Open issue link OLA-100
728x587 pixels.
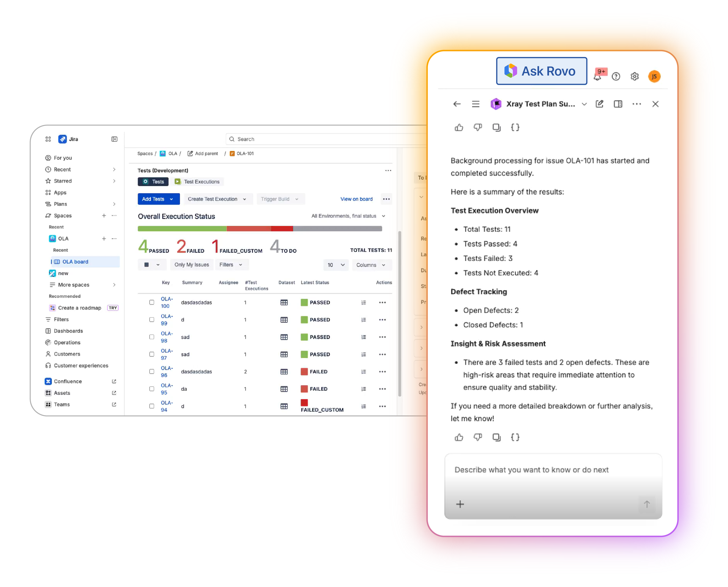[167, 302]
